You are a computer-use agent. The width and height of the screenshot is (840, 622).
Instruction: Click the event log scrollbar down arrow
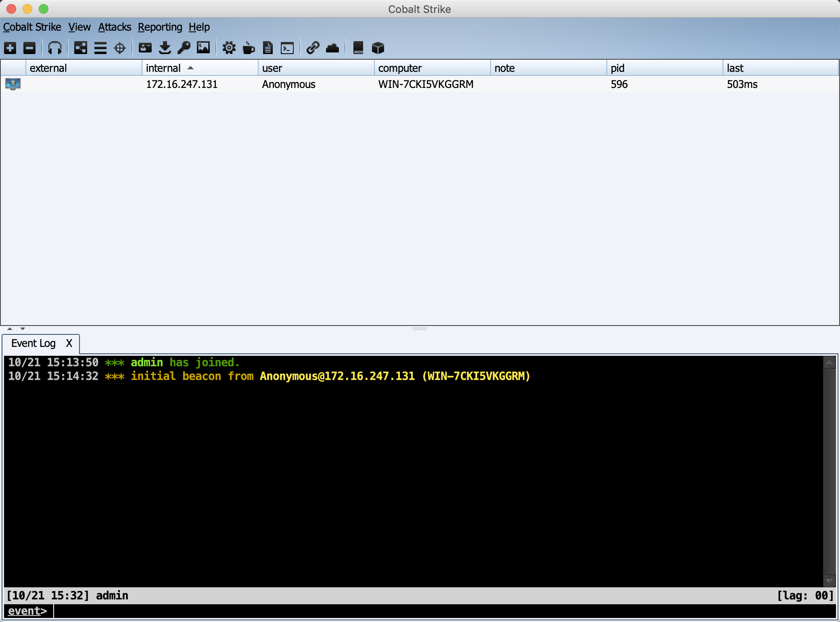click(829, 580)
